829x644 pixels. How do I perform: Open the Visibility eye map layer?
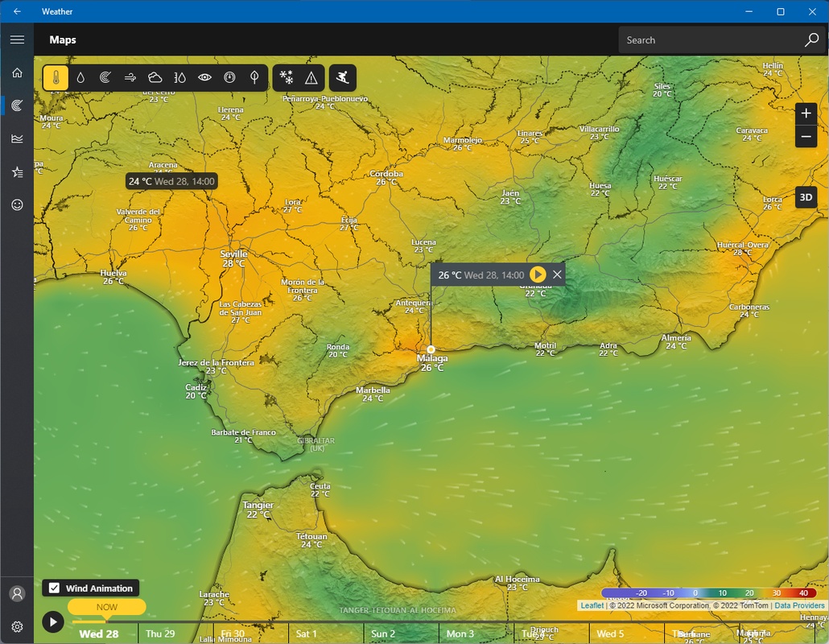pyautogui.click(x=205, y=78)
